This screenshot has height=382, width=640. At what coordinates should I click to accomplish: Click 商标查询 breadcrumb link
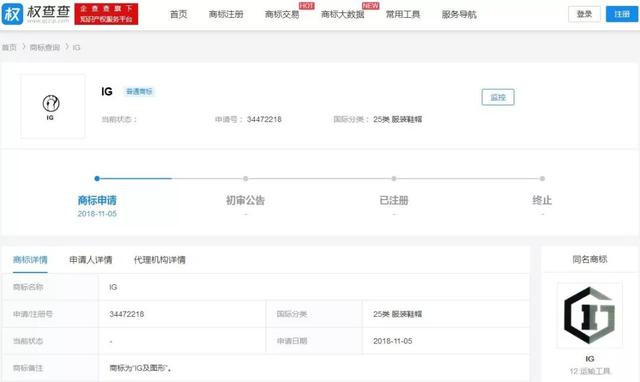[45, 47]
